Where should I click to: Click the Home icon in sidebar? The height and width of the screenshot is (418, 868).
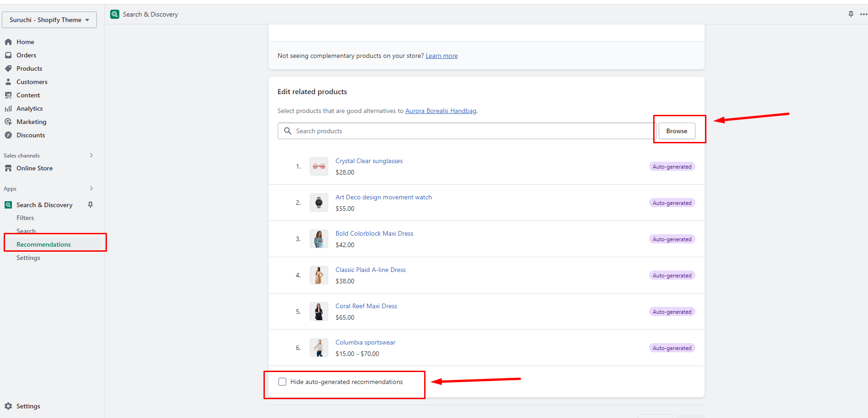tap(8, 42)
